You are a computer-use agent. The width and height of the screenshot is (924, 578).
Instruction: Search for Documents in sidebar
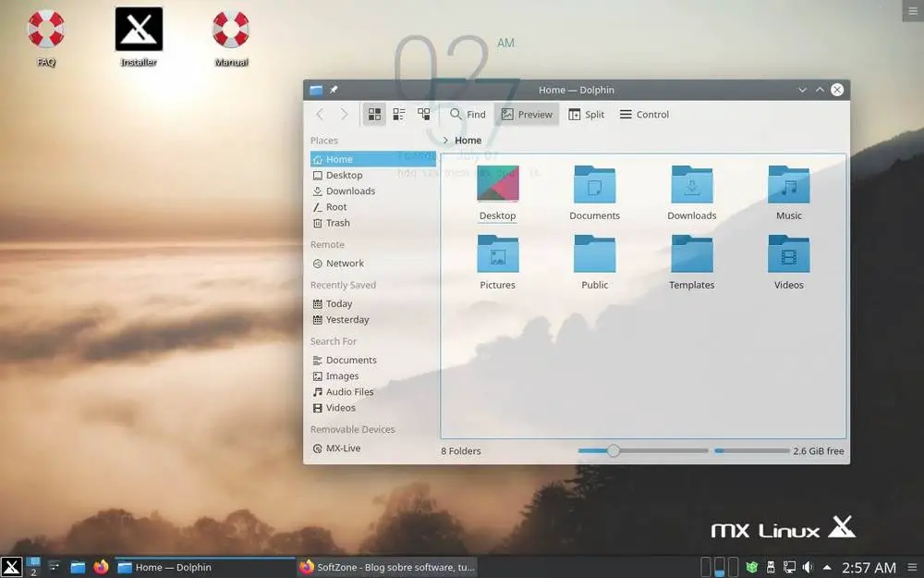[373, 361]
